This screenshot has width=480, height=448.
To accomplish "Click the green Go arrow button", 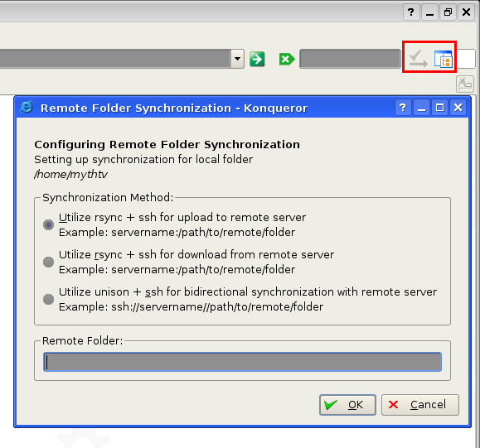I will point(257,59).
